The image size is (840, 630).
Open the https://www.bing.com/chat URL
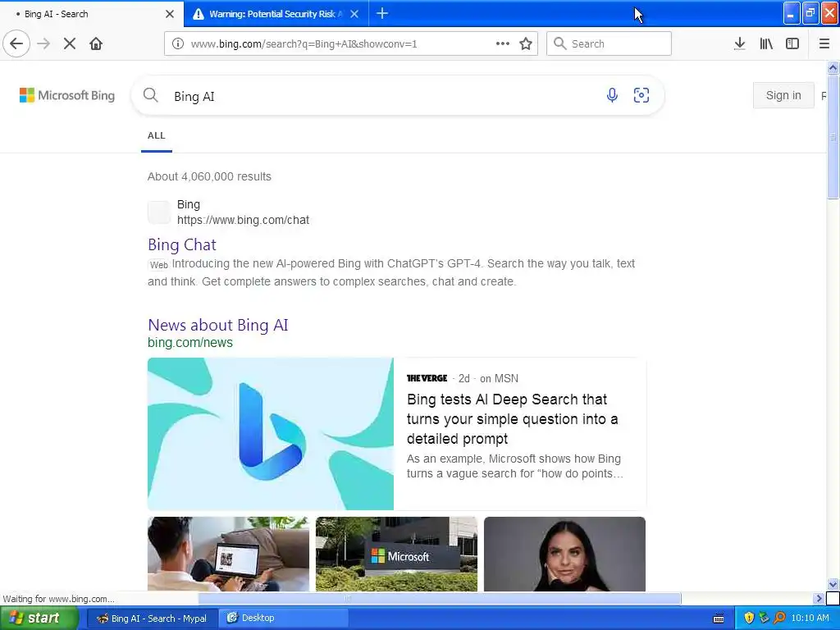coord(243,220)
